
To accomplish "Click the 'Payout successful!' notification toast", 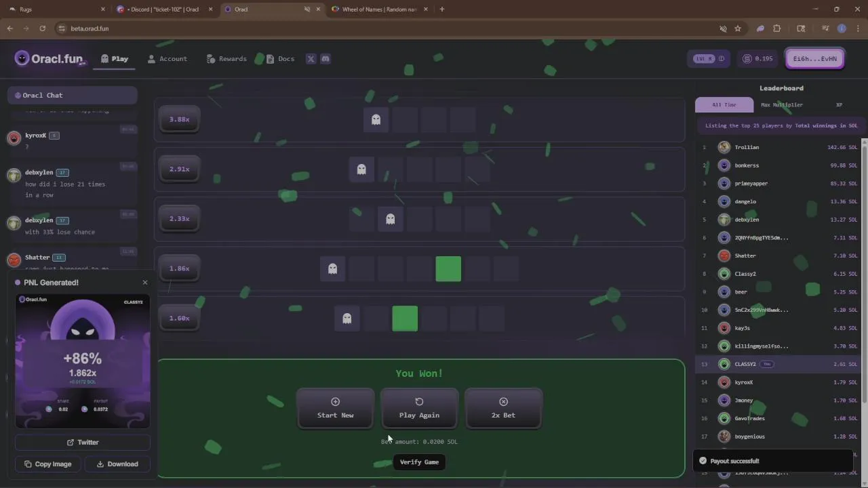I will (x=773, y=461).
